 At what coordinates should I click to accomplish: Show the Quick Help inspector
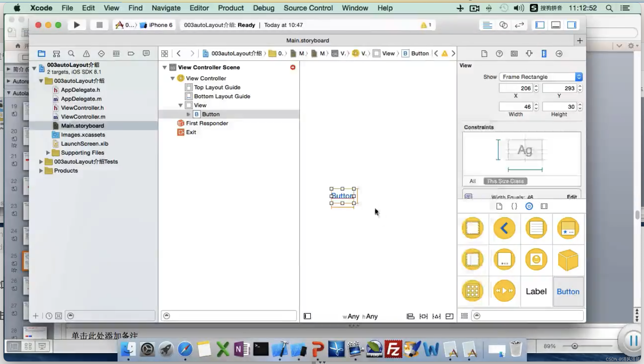point(499,54)
